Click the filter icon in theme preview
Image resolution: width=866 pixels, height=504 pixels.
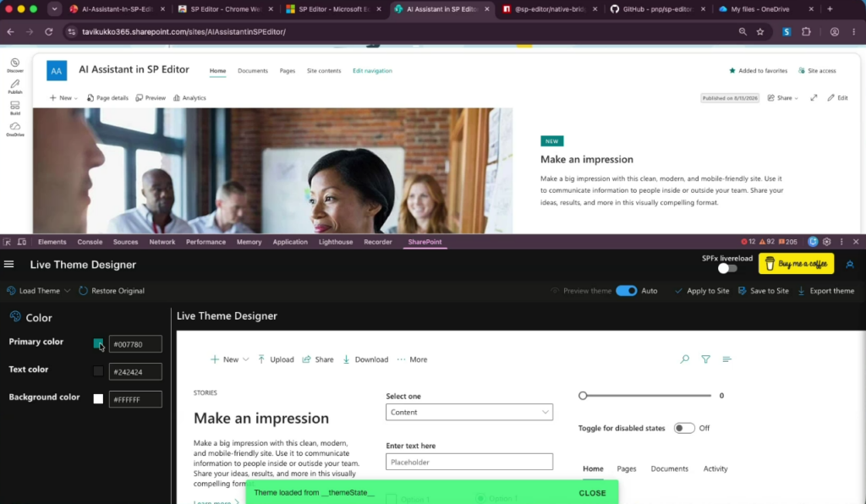click(706, 359)
